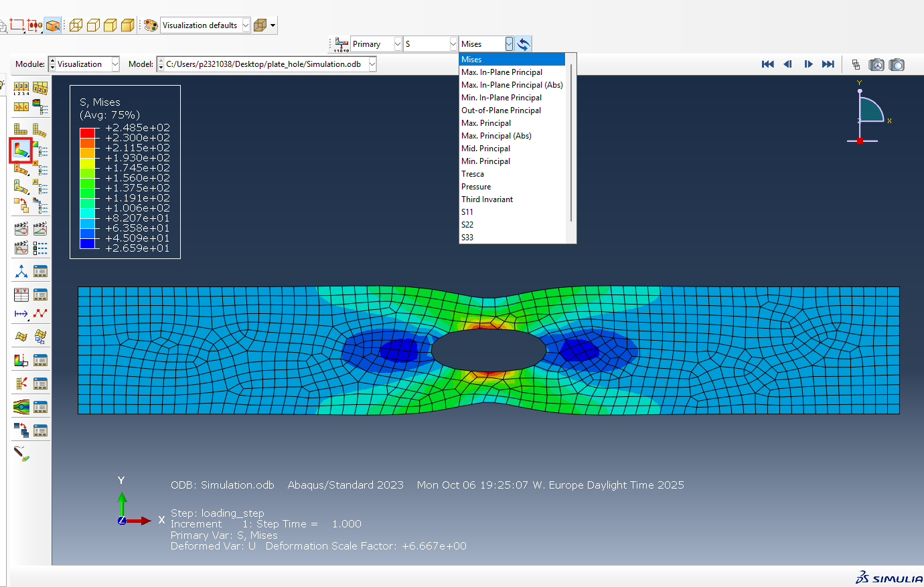This screenshot has width=924, height=587.
Task: Toggle Shaded render style
Action: (x=127, y=25)
